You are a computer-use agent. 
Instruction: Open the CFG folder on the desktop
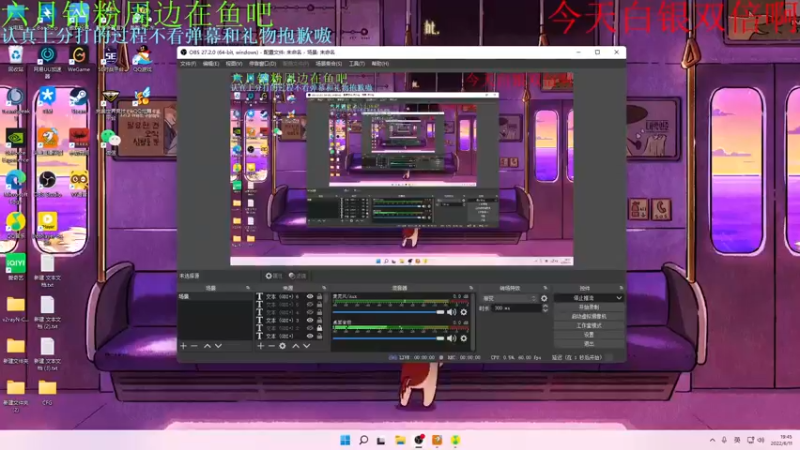click(47, 393)
